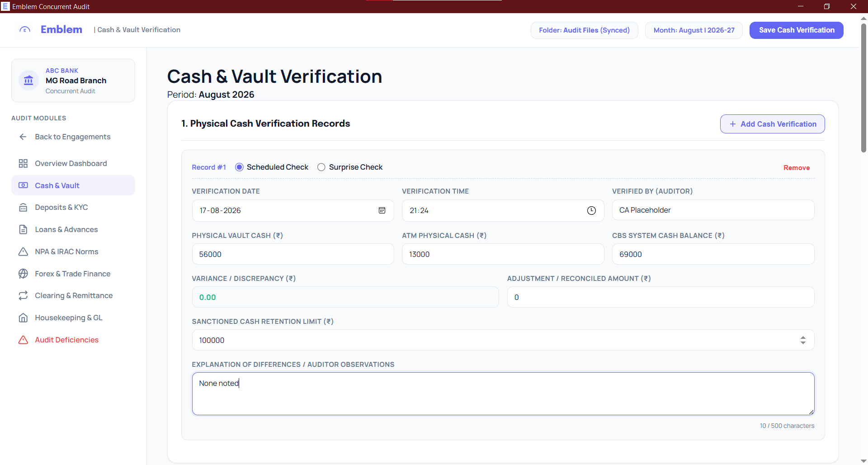The image size is (868, 465).
Task: Click the Add Cash Verification button
Action: click(772, 124)
